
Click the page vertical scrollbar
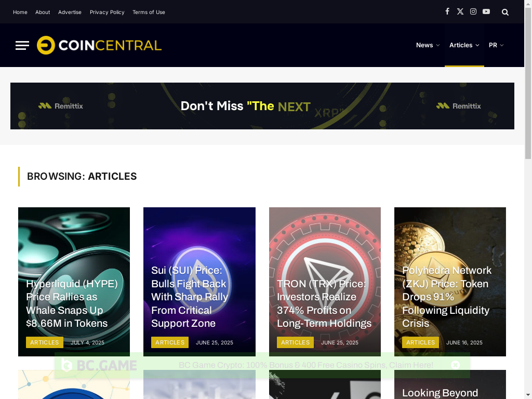(x=528, y=199)
